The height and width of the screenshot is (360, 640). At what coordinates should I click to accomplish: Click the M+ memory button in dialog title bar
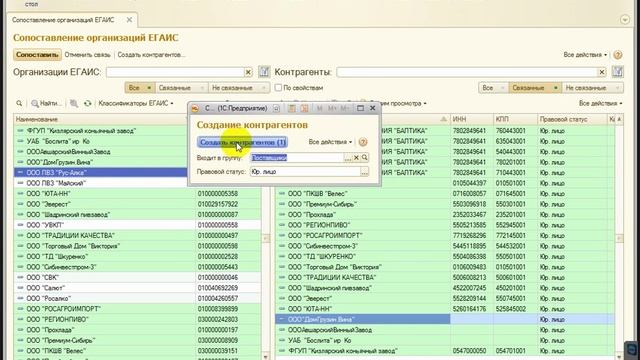(332, 108)
